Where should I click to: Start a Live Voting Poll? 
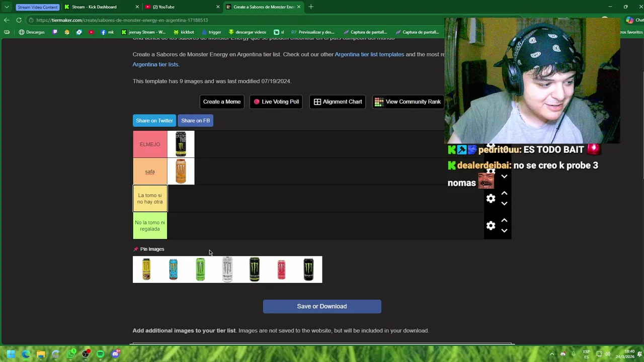(276, 102)
